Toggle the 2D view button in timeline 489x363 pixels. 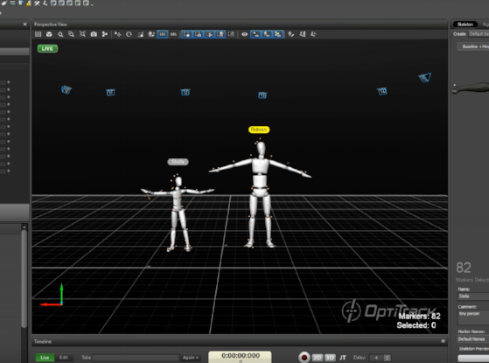(x=317, y=357)
